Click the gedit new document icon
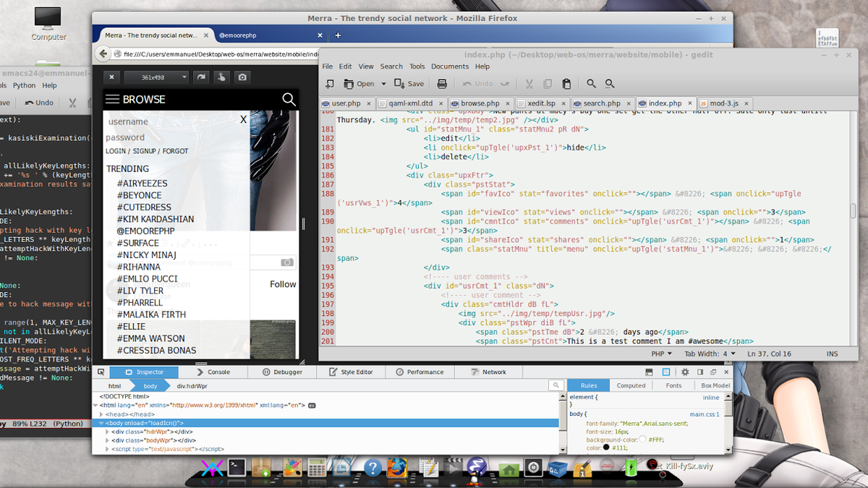Screen dimensions: 868x488 [x=330, y=84]
